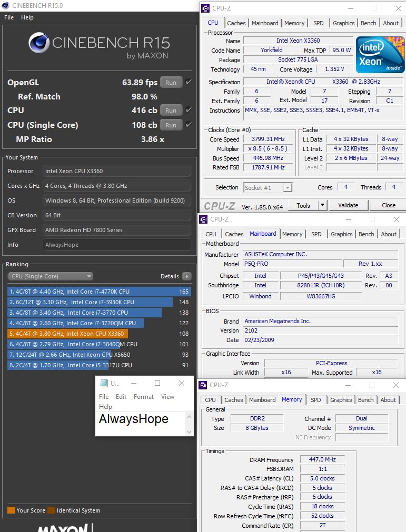
Task: Click Notepad vertical scrollbar
Action: click(190, 424)
